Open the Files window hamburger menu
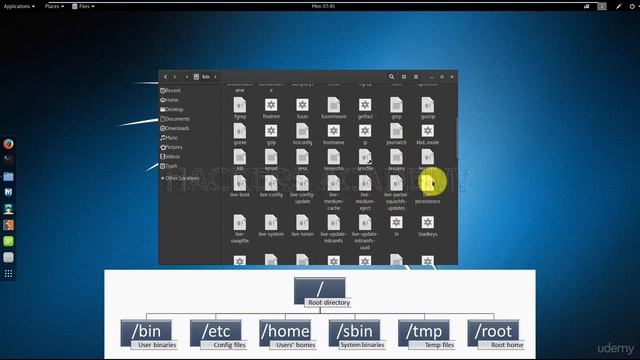 pyautogui.click(x=416, y=77)
